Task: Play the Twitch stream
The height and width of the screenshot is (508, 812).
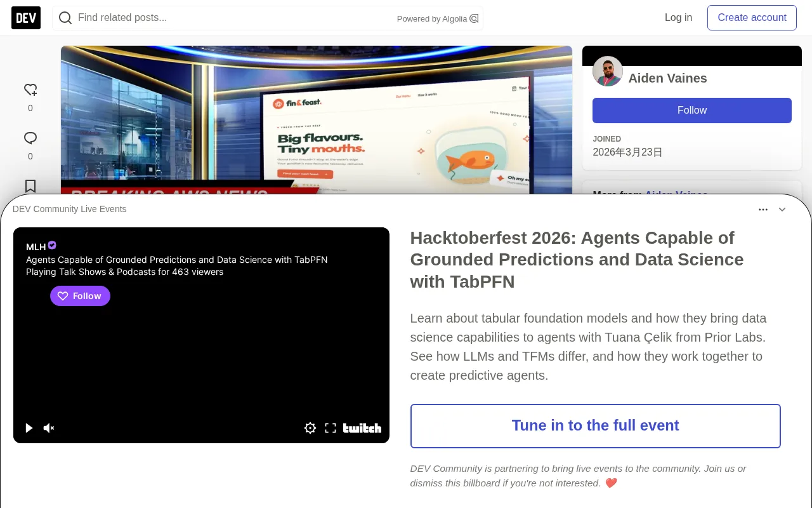Action: [x=29, y=428]
